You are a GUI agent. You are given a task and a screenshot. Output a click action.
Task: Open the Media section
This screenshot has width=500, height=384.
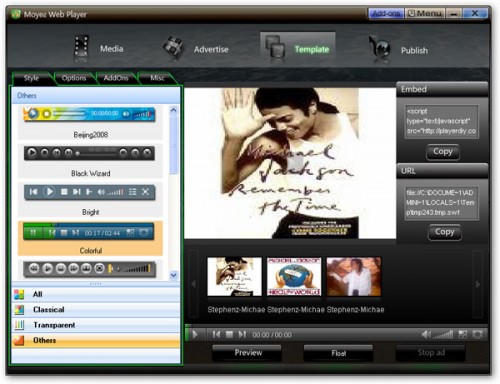tap(99, 49)
